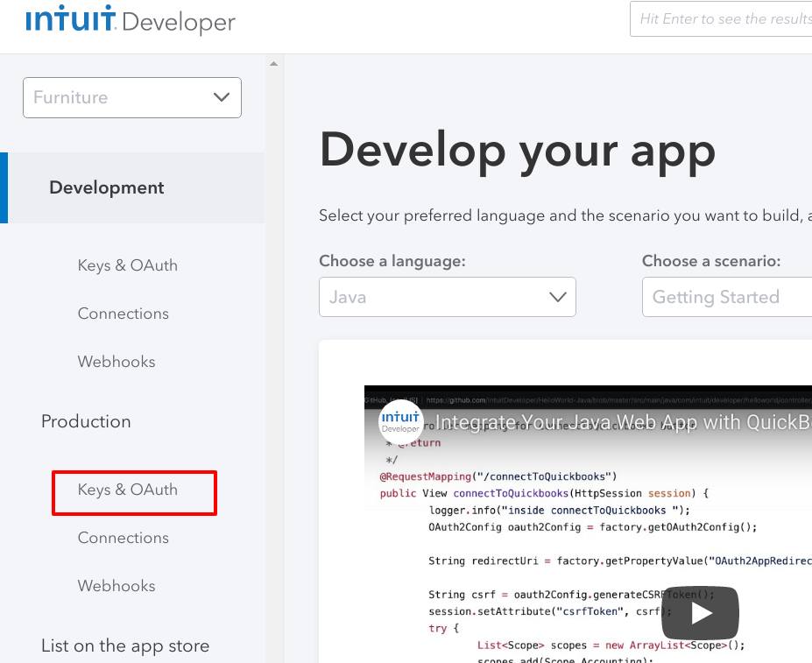Open Connections under Production
Image resolution: width=812 pixels, height=663 pixels.
pyautogui.click(x=124, y=538)
